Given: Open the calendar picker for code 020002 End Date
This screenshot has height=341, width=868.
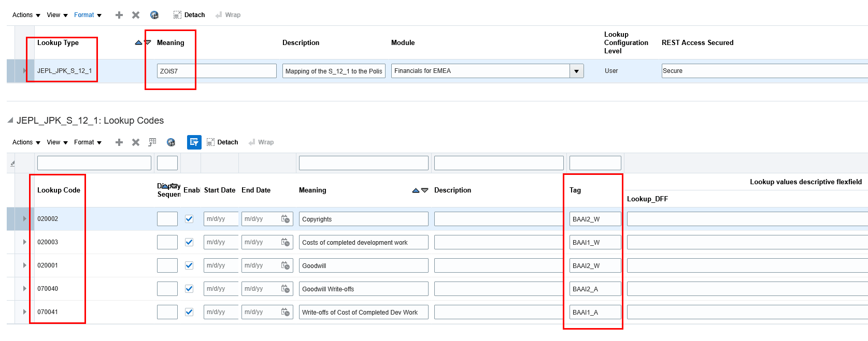Looking at the screenshot, I should coord(286,219).
